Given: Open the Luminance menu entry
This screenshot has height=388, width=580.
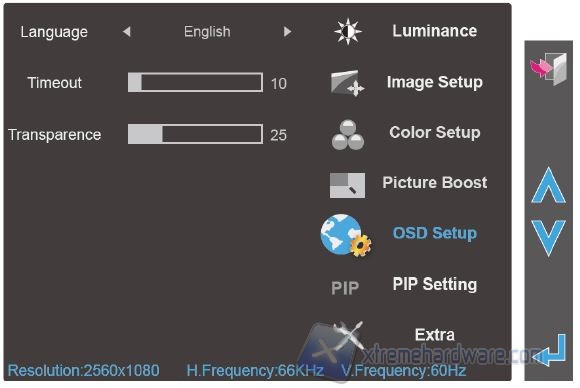Looking at the screenshot, I should [x=435, y=31].
